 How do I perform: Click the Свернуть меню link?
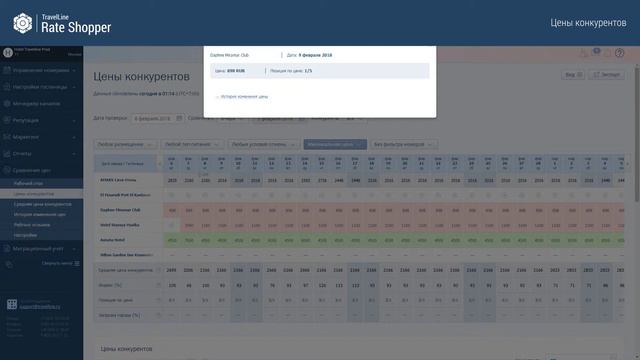click(x=57, y=263)
